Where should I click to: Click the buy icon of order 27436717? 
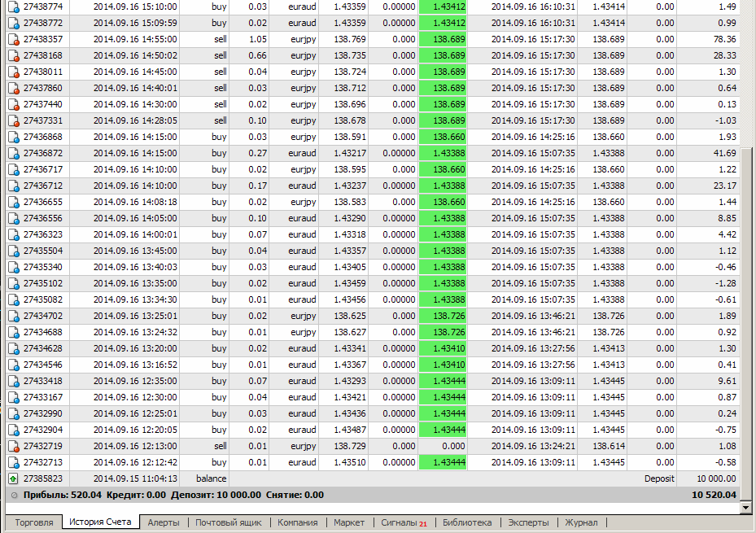[x=14, y=170]
